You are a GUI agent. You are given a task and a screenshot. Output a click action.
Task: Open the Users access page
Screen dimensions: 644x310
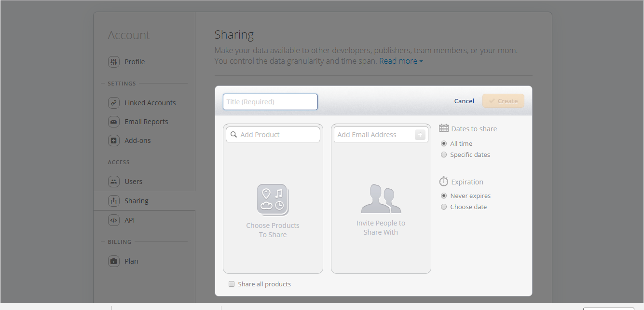(134, 182)
